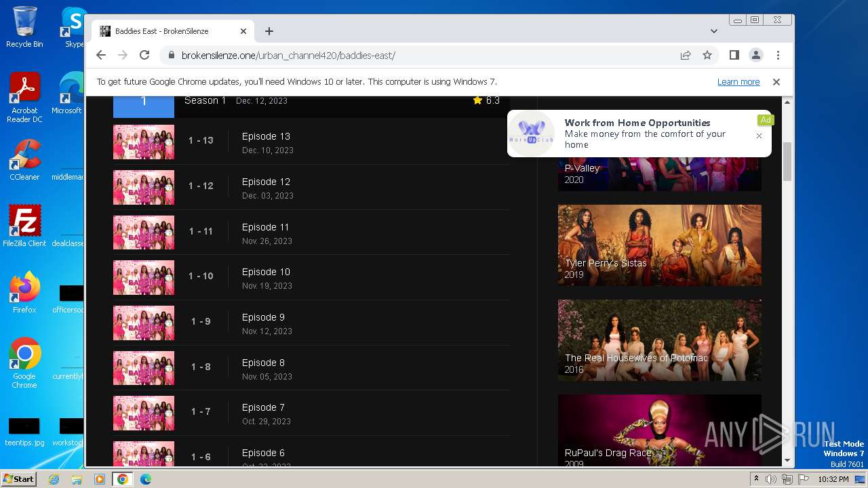Open RuPaul's Drag Race card
The height and width of the screenshot is (488, 868).
point(660,430)
